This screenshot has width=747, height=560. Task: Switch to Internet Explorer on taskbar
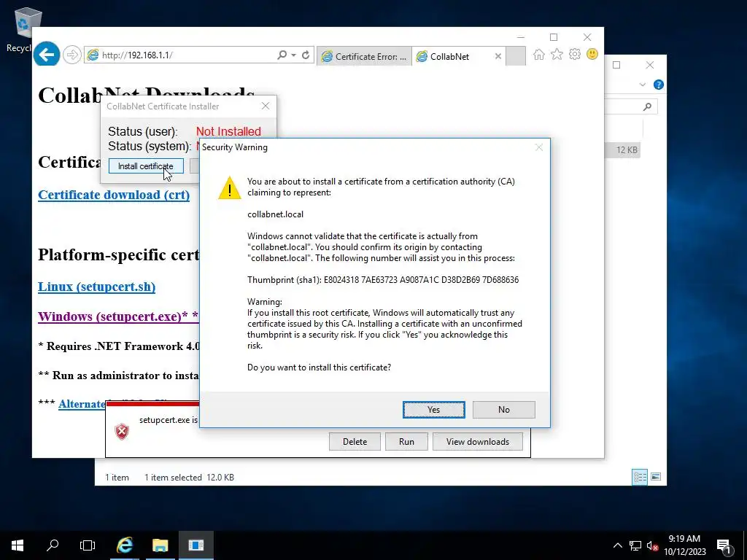125,545
